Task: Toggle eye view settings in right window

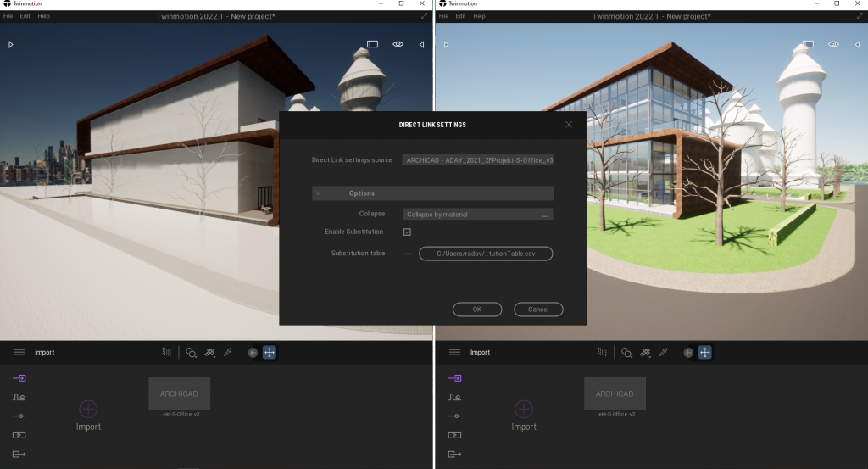Action: point(834,44)
